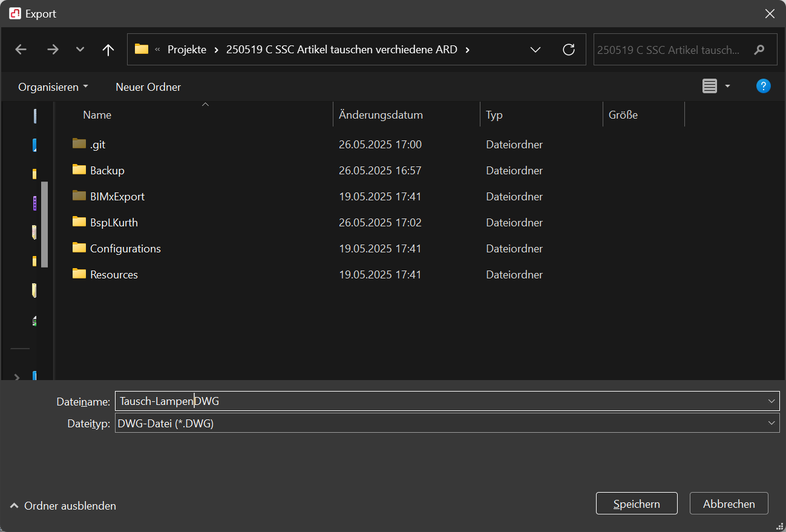Go forward in folder history
This screenshot has height=532, width=786.
tap(53, 50)
